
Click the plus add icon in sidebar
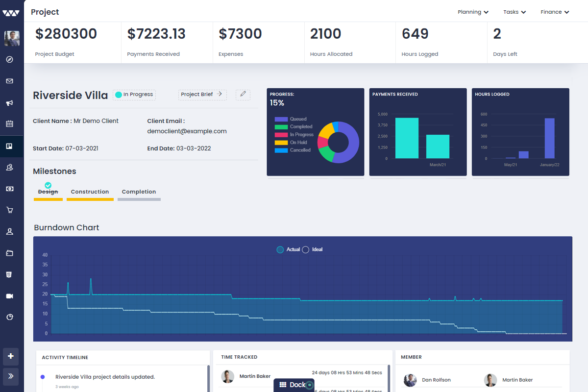point(11,356)
